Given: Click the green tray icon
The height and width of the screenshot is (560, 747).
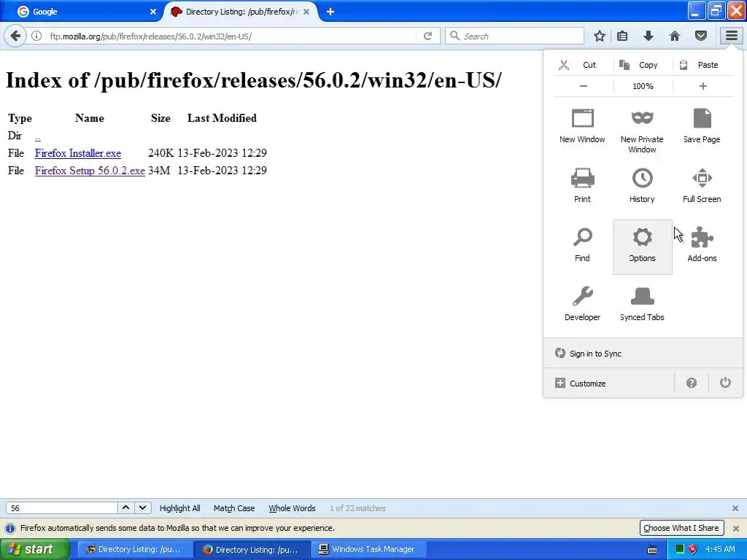Looking at the screenshot, I should (x=680, y=549).
